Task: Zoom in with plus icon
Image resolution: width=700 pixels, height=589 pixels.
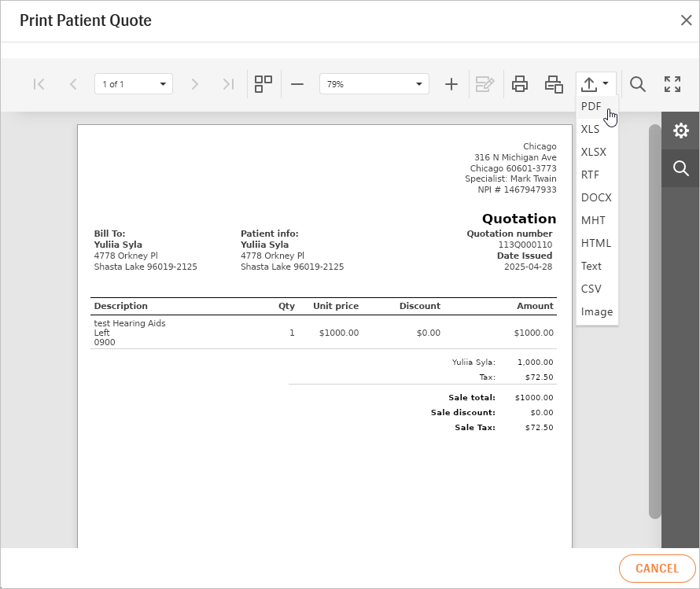Action: pyautogui.click(x=451, y=84)
